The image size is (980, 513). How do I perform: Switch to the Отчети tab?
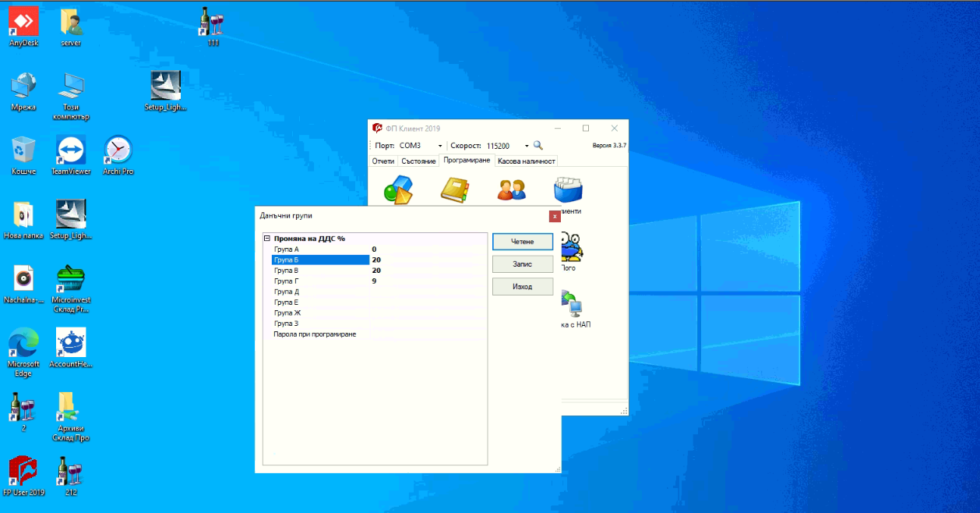click(383, 161)
